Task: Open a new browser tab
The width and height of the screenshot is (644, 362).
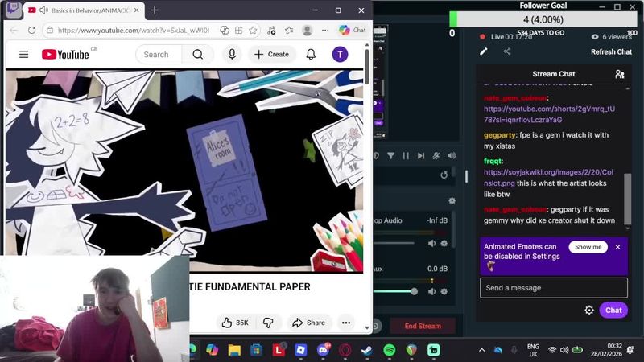Action: click(155, 10)
